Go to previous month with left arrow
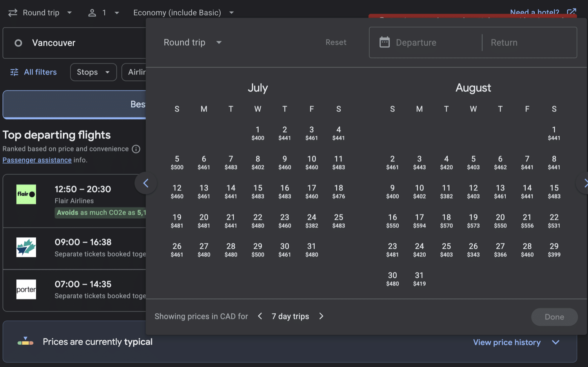 (x=146, y=183)
